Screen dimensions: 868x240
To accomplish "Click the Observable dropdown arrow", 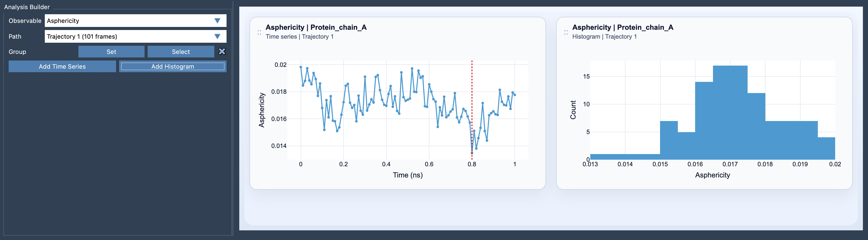I will pyautogui.click(x=218, y=21).
